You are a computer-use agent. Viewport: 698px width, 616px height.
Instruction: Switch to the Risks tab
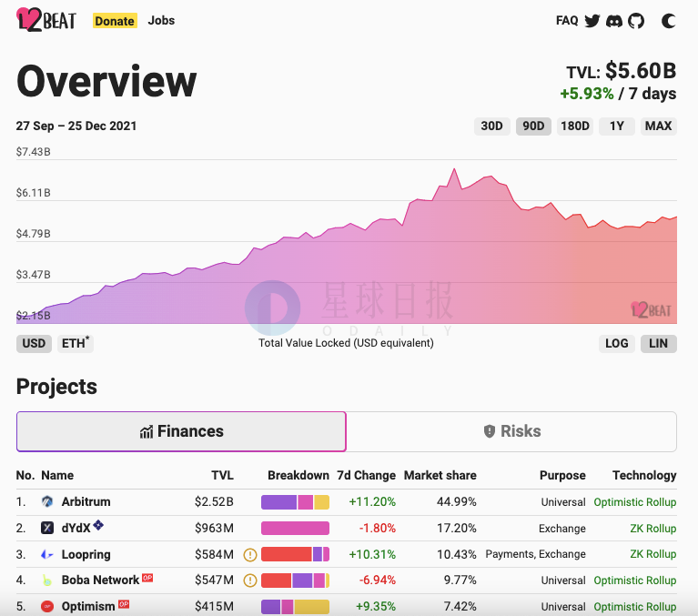click(511, 431)
